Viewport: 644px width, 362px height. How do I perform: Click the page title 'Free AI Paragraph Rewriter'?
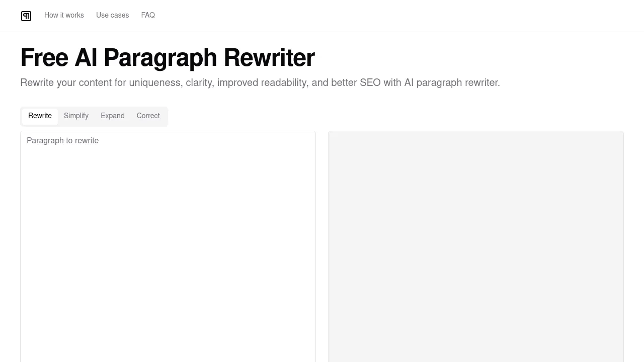pyautogui.click(x=167, y=57)
